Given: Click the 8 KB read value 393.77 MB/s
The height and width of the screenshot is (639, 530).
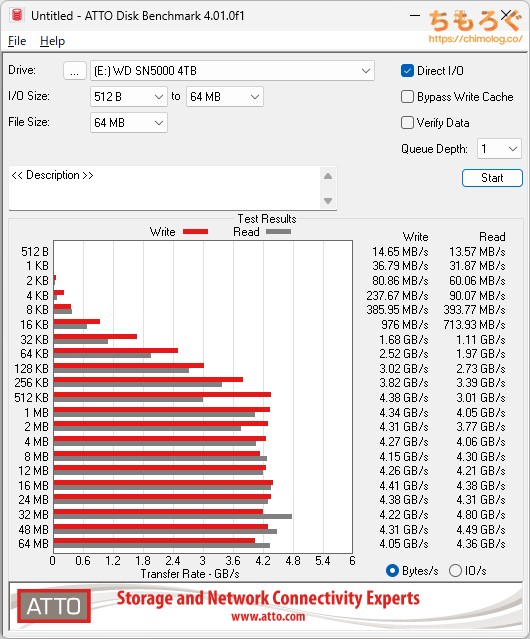Looking at the screenshot, I should click(x=475, y=310).
